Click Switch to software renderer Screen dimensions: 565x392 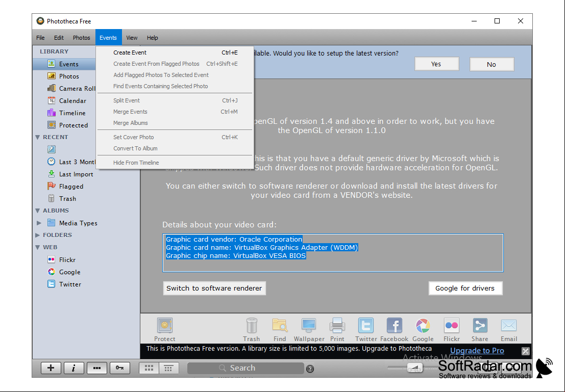pyautogui.click(x=214, y=289)
